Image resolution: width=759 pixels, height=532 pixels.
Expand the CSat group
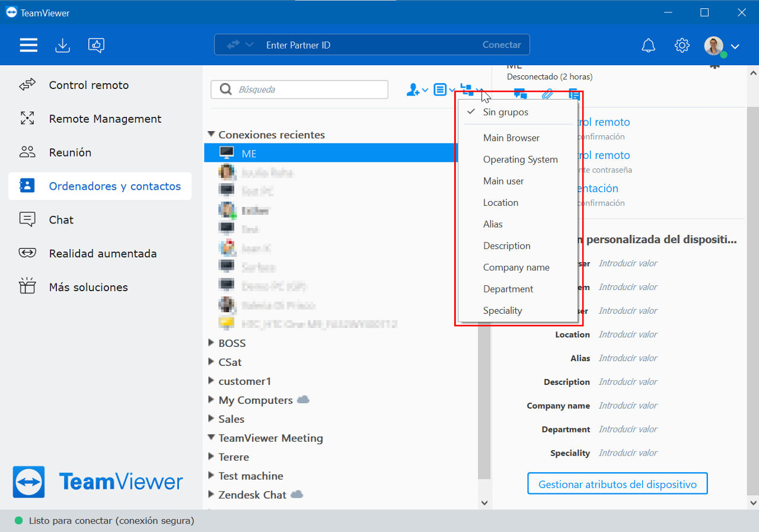[x=211, y=362]
